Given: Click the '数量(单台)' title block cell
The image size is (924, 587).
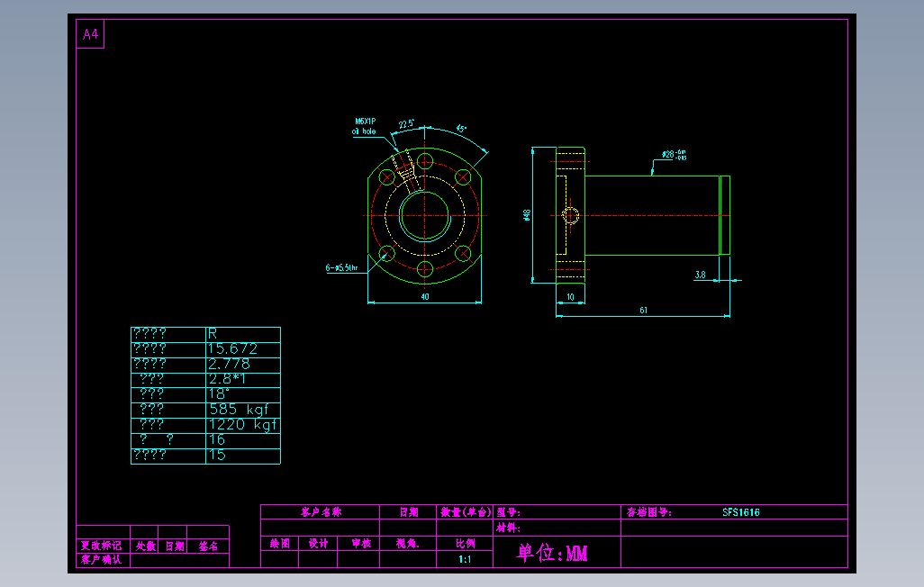Looking at the screenshot, I should click(465, 511).
